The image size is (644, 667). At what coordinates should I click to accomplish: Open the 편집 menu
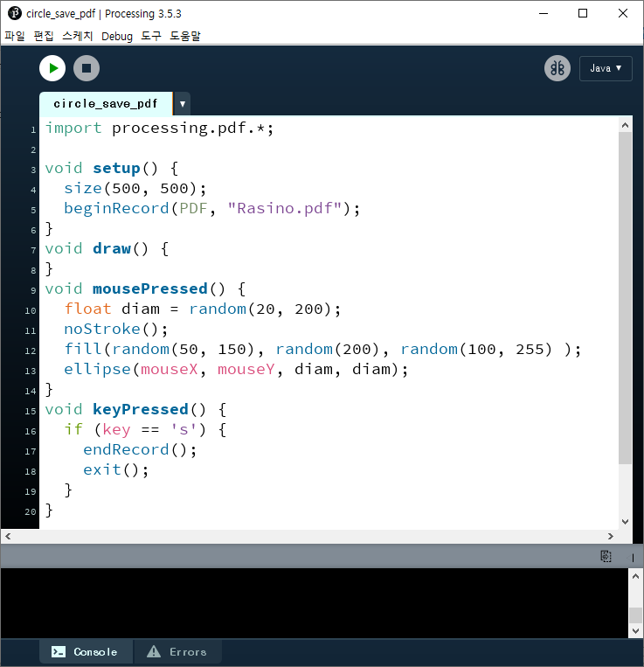pyautogui.click(x=44, y=36)
